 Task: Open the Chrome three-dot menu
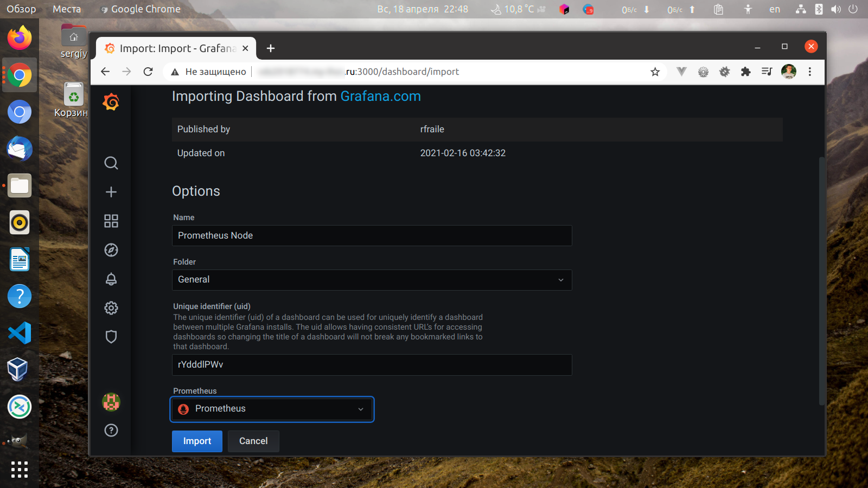pyautogui.click(x=810, y=72)
